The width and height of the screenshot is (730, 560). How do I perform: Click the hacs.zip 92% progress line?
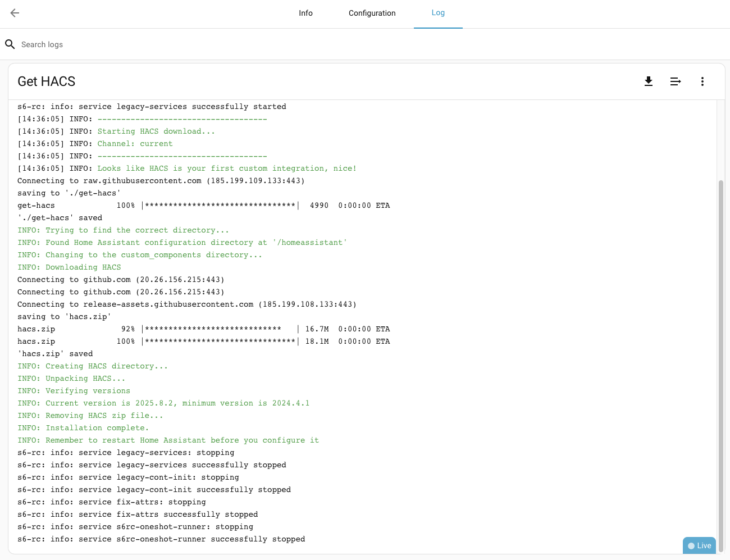(x=204, y=329)
